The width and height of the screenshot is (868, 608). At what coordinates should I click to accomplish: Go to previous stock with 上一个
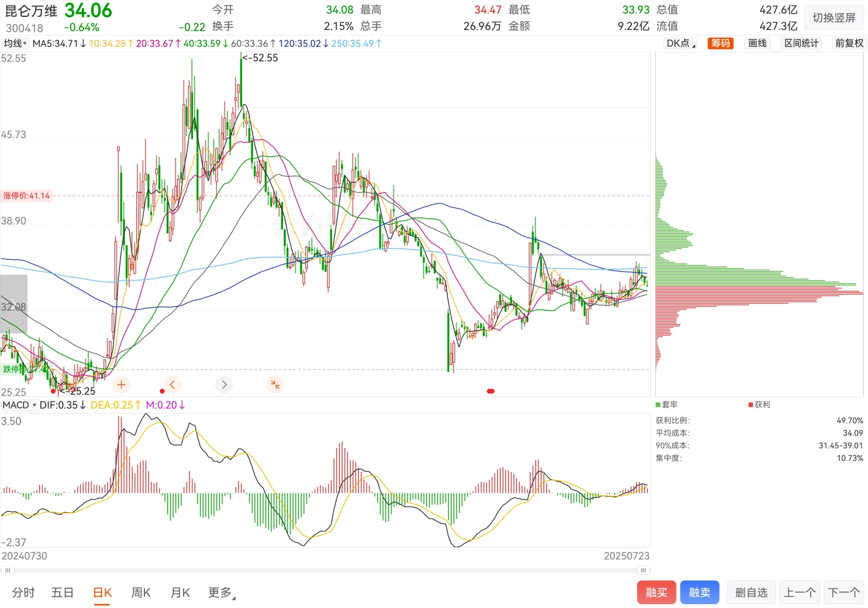point(800,592)
